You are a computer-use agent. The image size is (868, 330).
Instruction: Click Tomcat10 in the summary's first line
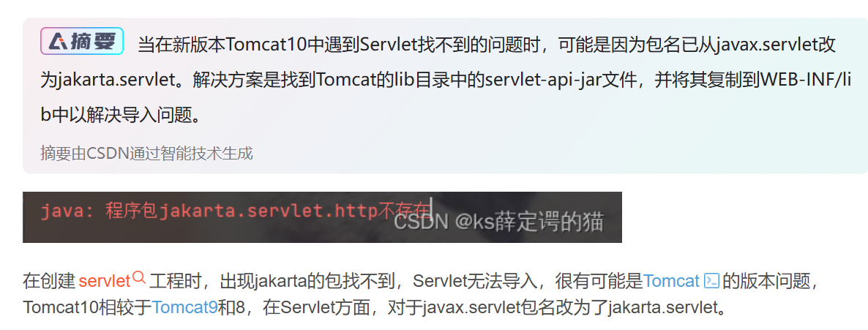click(267, 45)
